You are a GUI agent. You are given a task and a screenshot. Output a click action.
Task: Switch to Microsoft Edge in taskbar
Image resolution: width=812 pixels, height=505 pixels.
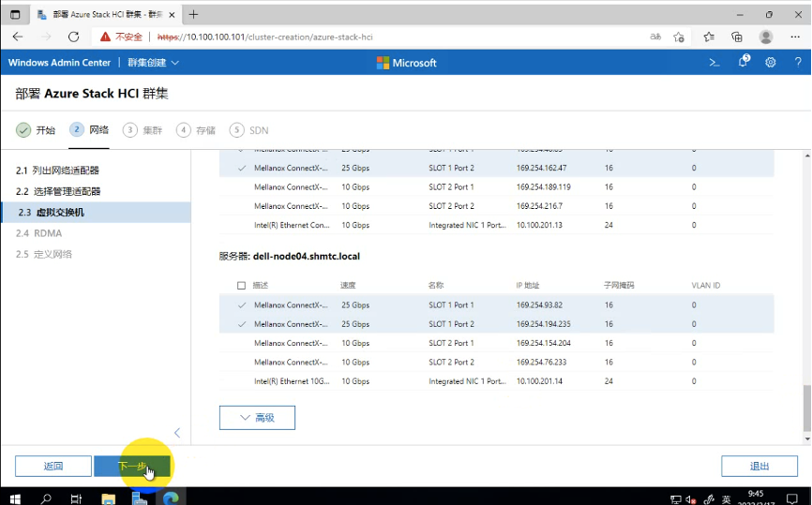tap(171, 498)
